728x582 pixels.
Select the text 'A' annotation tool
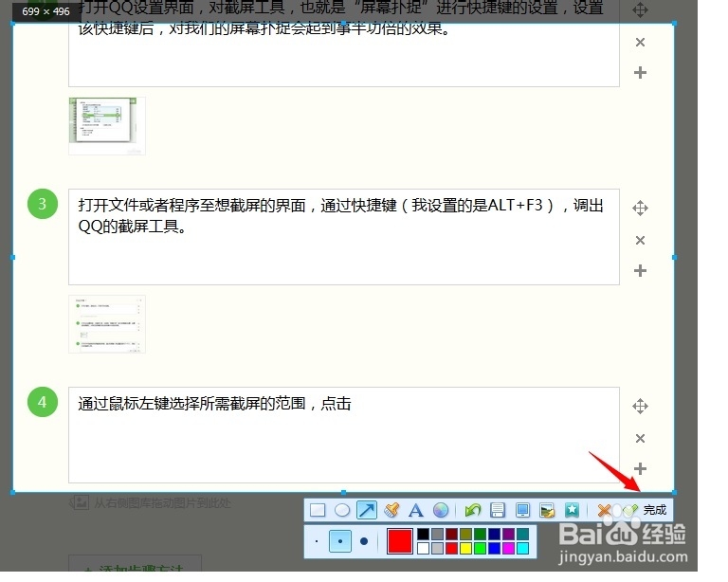pyautogui.click(x=416, y=511)
